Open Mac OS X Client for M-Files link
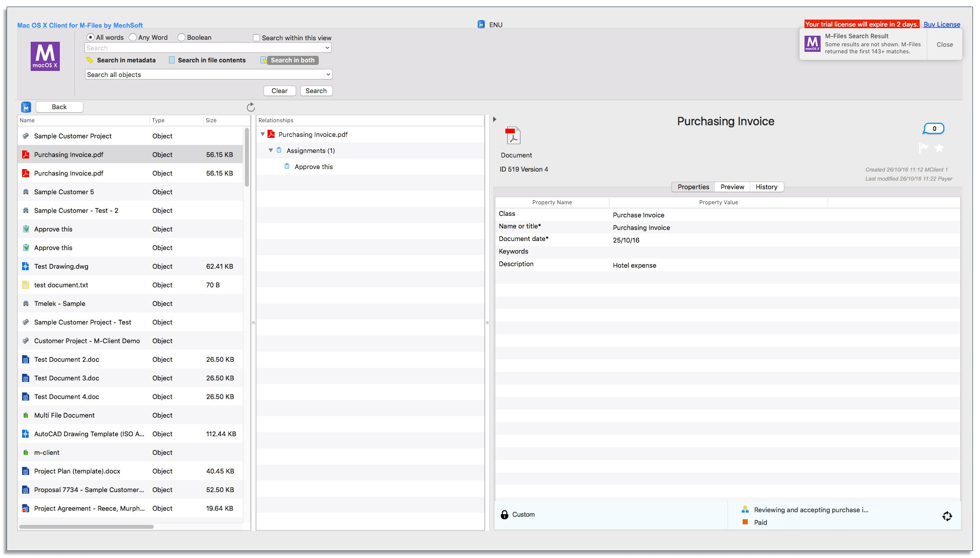This screenshot has width=980, height=558. tap(80, 25)
